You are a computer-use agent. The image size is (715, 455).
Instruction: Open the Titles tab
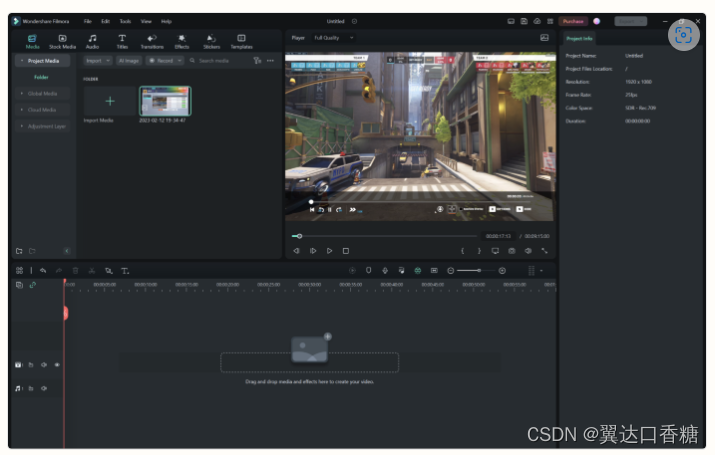[x=122, y=41]
